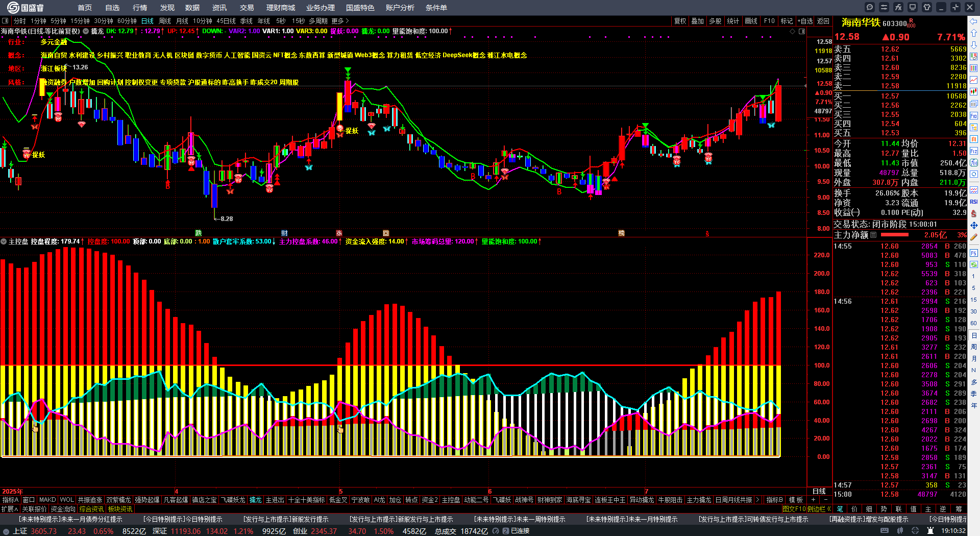The width and height of the screenshot is (980, 536).
Task: Click 今日特别提示 ticker news item
Action: [x=182, y=519]
